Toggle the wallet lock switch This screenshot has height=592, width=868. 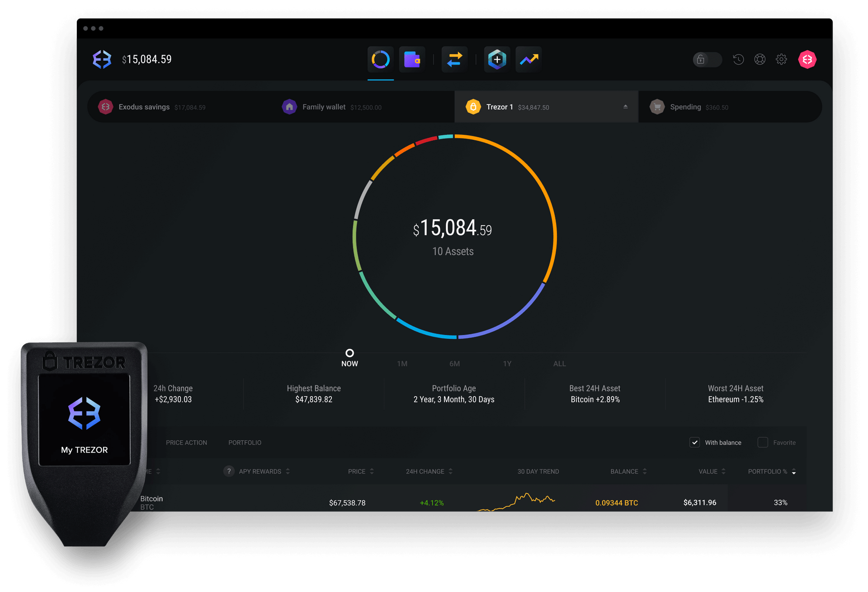coord(707,60)
